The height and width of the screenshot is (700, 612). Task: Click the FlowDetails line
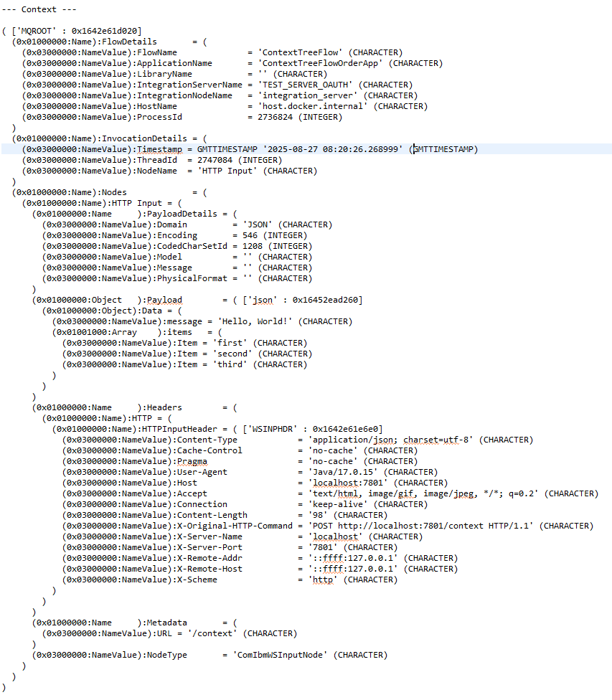(x=110, y=42)
